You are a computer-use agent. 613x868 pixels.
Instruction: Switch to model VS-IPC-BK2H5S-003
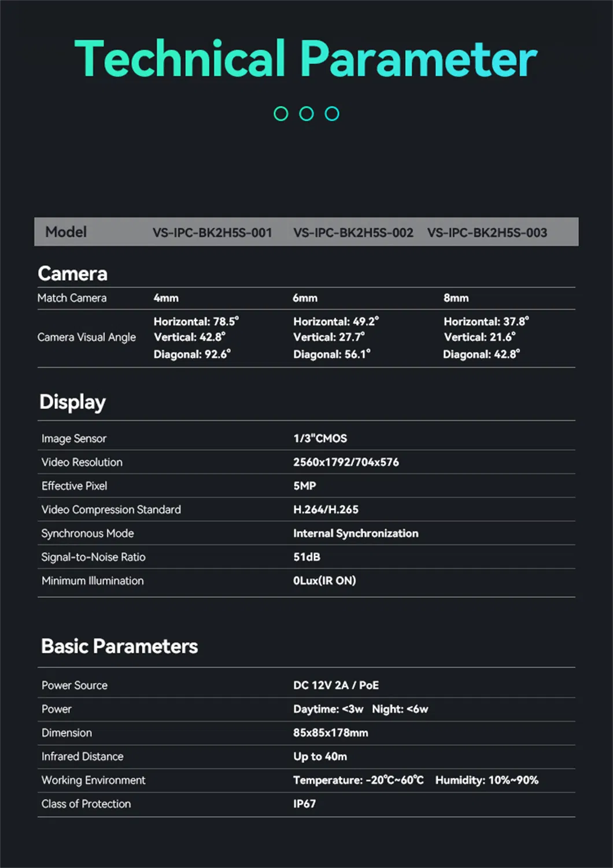(488, 232)
